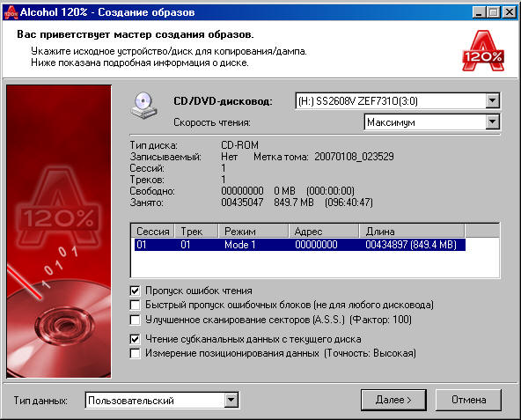Toggle 'Быстрый пропуск ошибочных блоков' checkbox
Image resolution: width=521 pixels, height=420 pixels.
coord(135,305)
